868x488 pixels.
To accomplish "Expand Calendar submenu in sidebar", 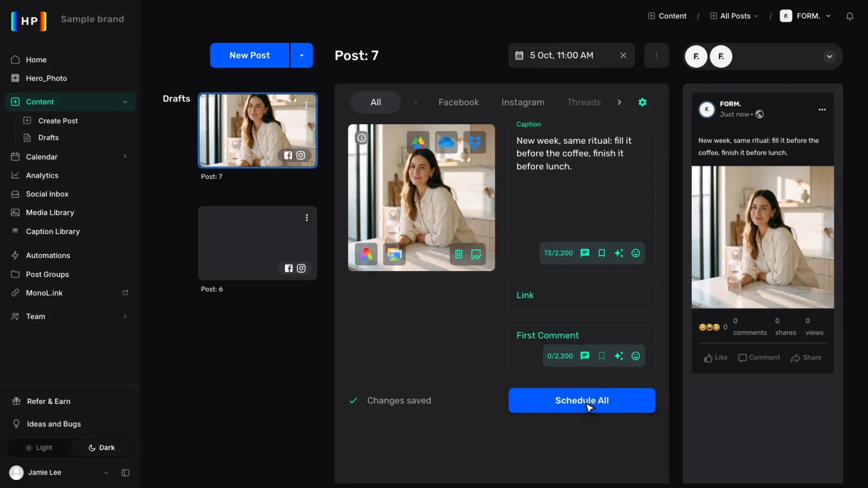I will point(125,157).
